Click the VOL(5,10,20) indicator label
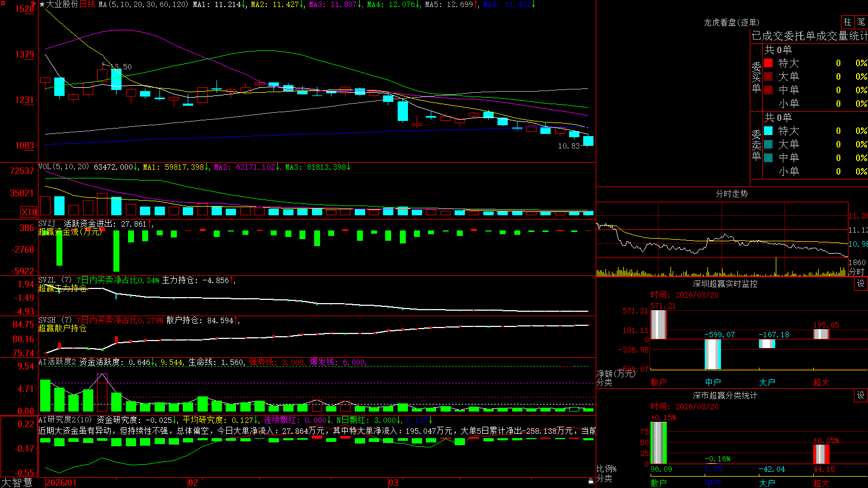This screenshot has width=868, height=488. point(63,167)
